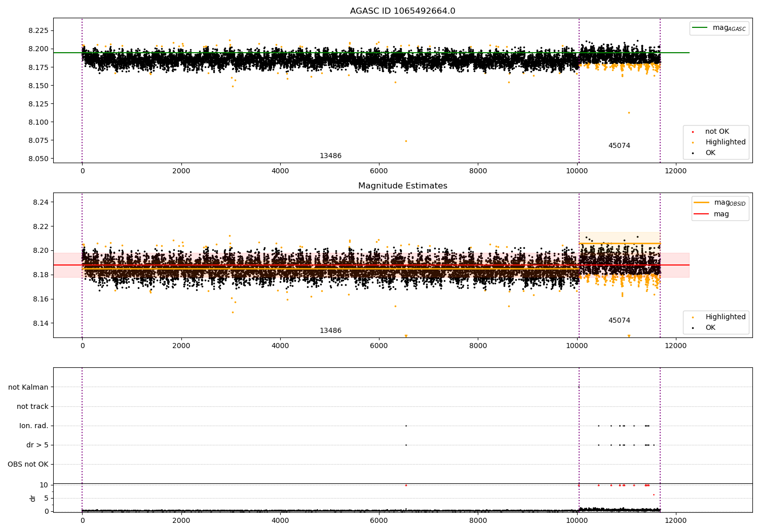This screenshot has height=532, width=760.
Task: Click the red 'not OK' legend marker in top plot
Action: (693, 132)
